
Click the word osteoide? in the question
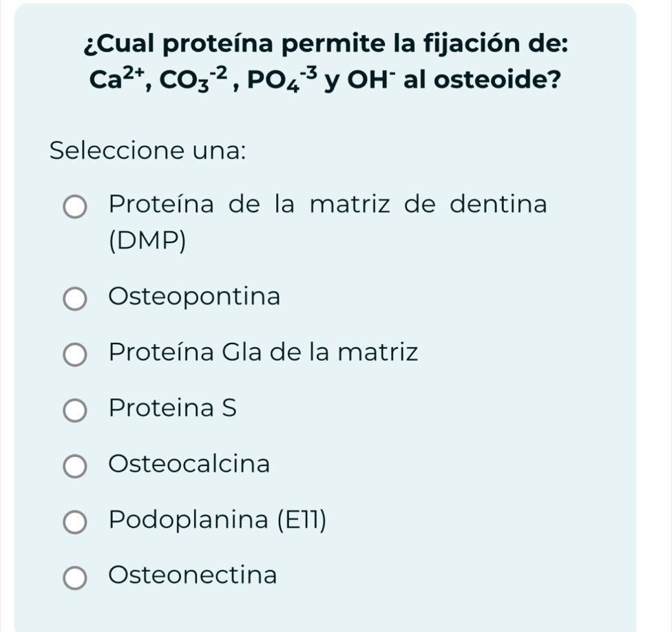(x=497, y=79)
